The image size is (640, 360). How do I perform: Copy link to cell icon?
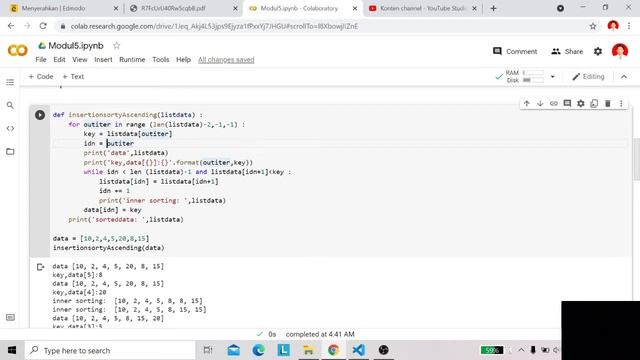(x=553, y=104)
